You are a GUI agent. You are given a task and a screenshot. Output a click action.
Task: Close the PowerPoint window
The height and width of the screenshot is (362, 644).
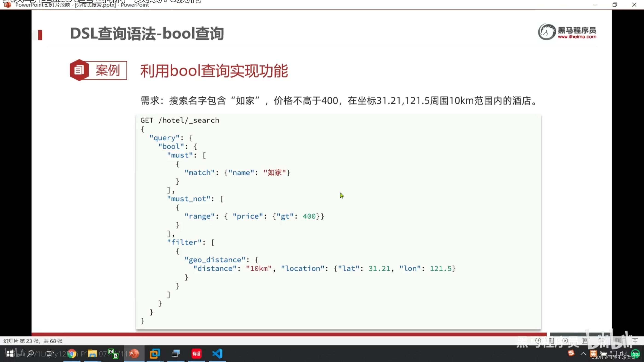pos(634,5)
